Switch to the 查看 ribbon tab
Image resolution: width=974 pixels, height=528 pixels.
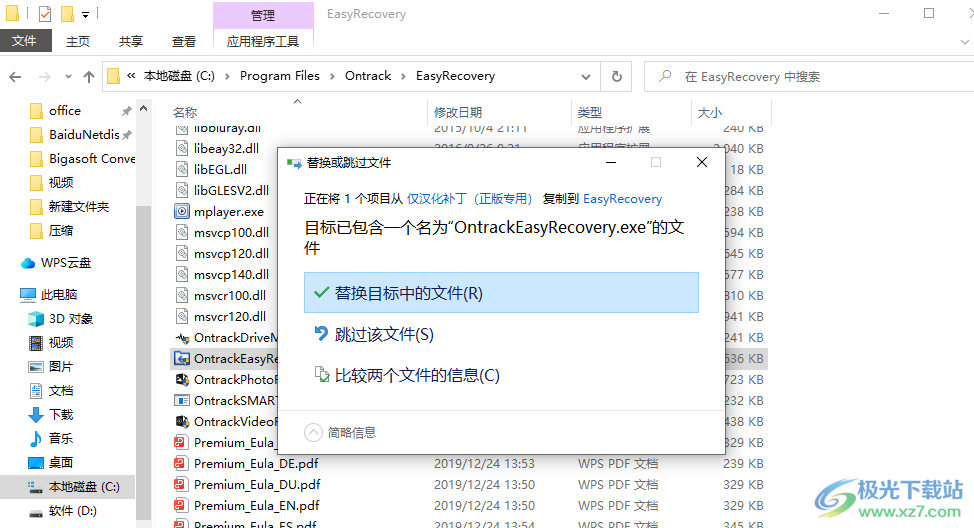pos(184,41)
